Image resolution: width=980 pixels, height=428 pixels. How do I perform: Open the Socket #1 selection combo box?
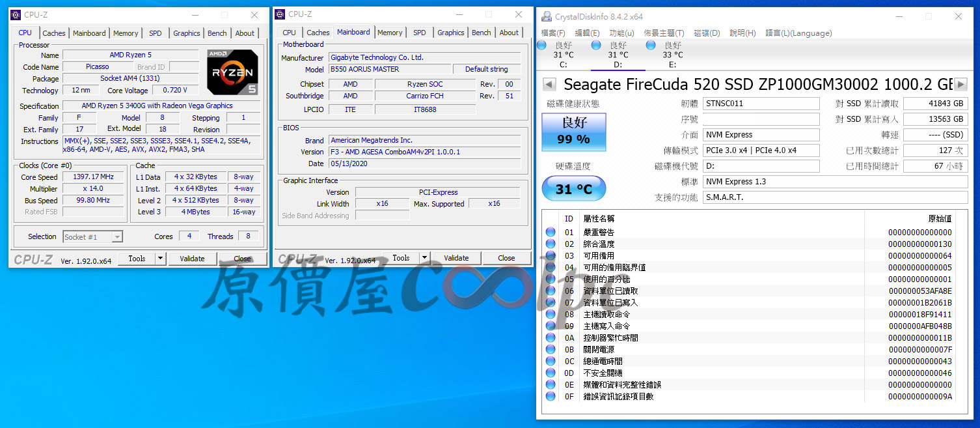click(x=92, y=237)
